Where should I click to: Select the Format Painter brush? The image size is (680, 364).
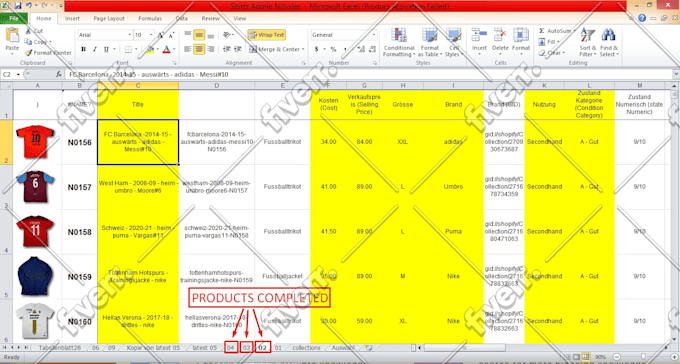[x=29, y=53]
